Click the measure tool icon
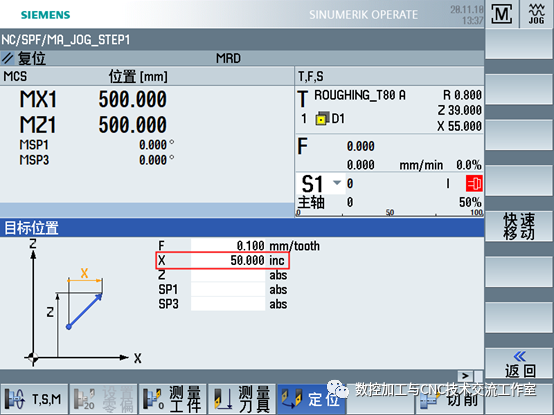The height and width of the screenshot is (415, 554). click(223, 399)
